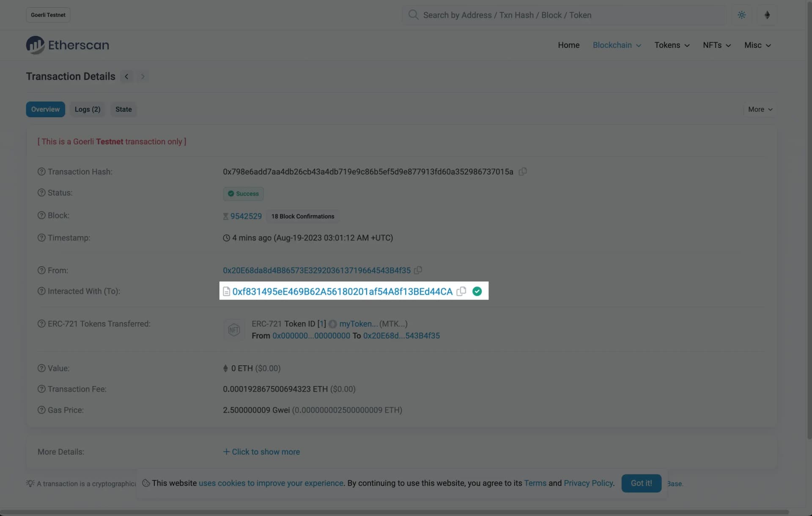
Task: Go to previous transaction arrow
Action: (x=126, y=77)
